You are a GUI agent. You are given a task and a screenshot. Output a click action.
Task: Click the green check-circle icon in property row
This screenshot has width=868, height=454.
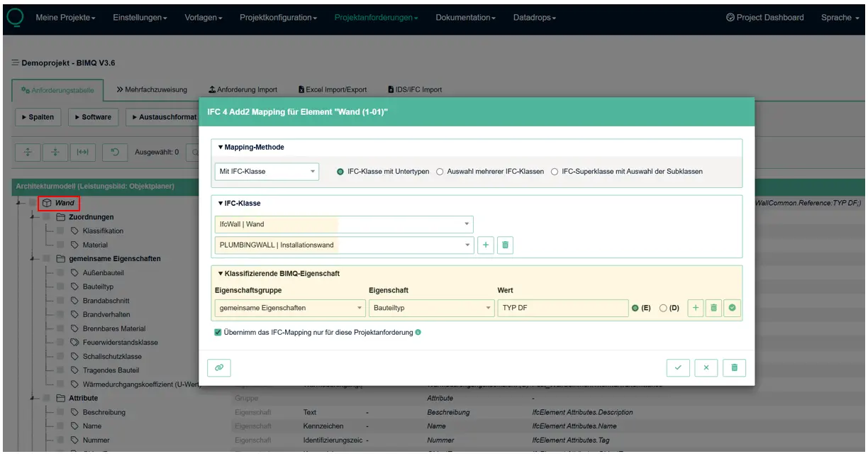tap(733, 308)
